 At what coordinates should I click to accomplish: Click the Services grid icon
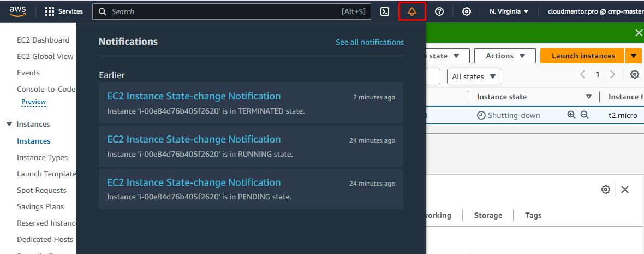click(x=50, y=11)
